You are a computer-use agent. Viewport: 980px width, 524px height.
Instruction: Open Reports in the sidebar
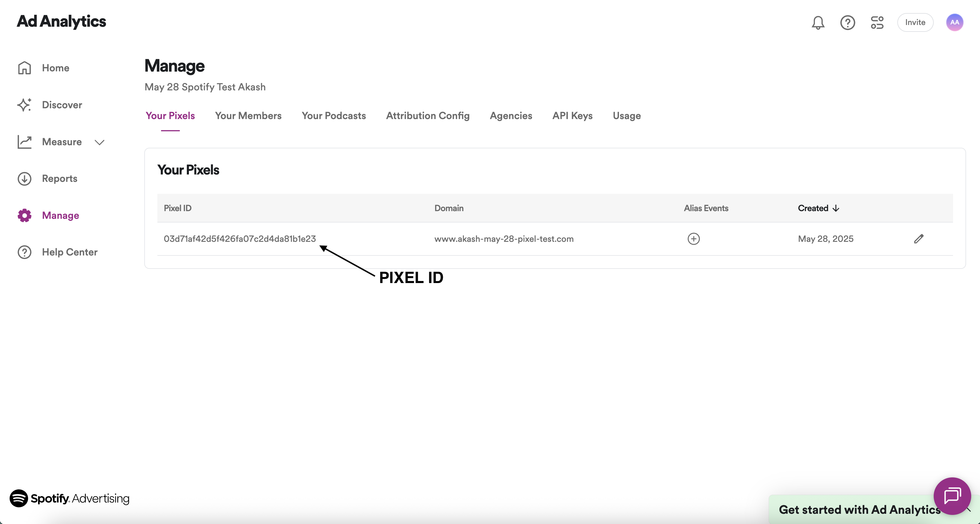click(59, 178)
